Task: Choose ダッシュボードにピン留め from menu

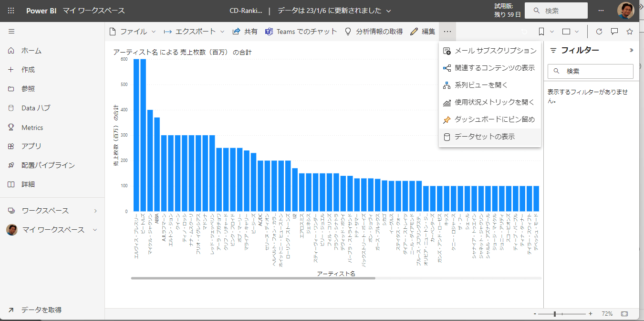Action: click(495, 119)
